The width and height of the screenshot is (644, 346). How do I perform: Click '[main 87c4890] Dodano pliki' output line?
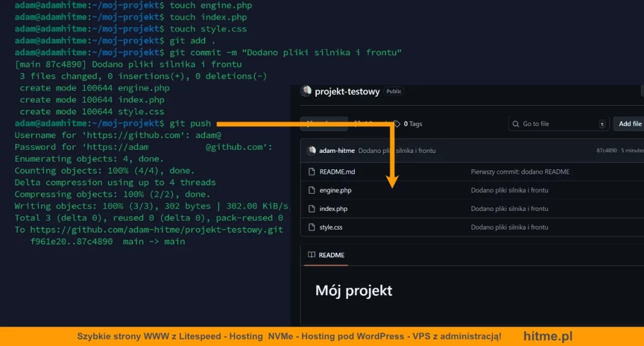(128, 65)
